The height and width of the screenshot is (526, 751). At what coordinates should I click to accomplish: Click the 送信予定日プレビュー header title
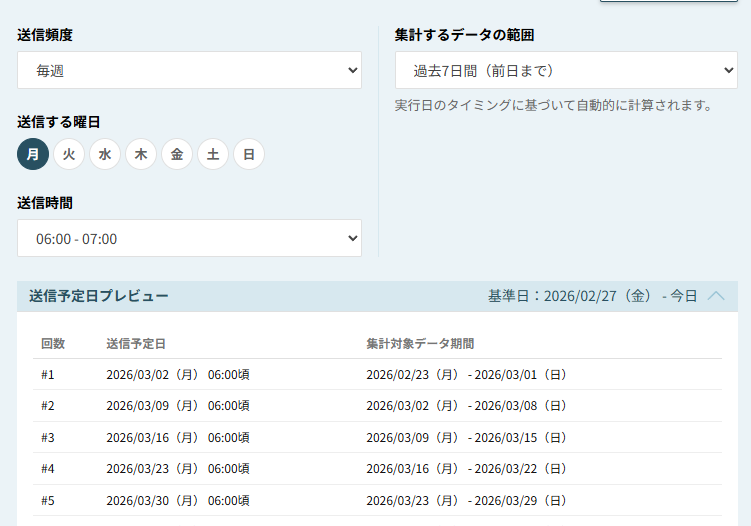(x=99, y=296)
